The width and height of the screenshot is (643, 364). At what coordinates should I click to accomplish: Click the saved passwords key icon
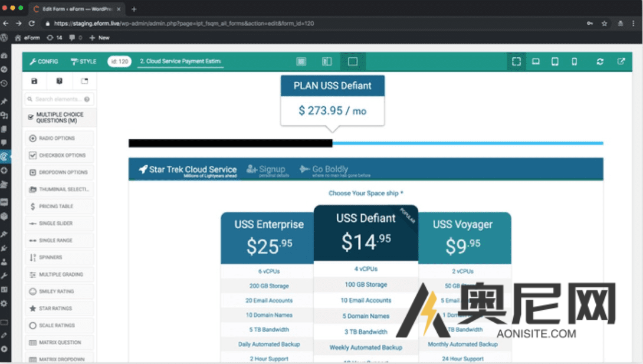(x=590, y=24)
